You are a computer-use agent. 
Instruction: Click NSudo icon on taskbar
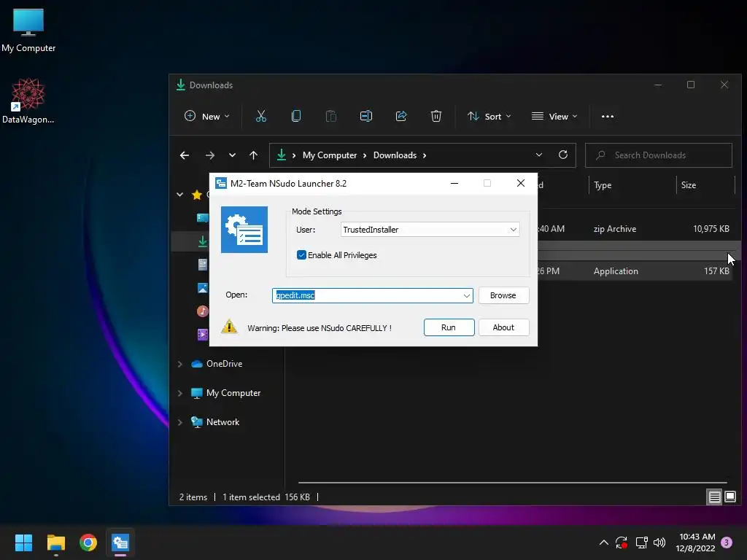pyautogui.click(x=120, y=542)
